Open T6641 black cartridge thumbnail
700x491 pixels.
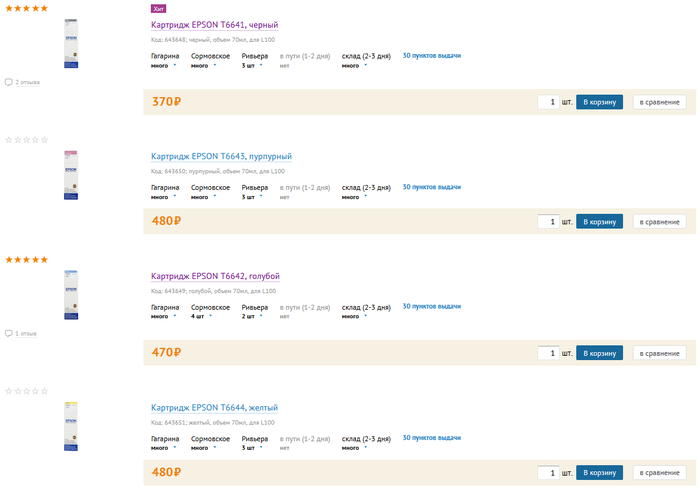pos(71,43)
